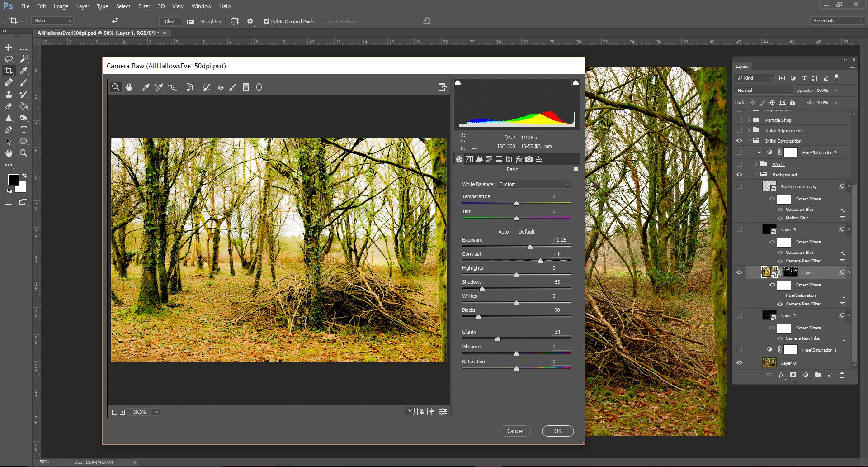The width and height of the screenshot is (868, 467).
Task: Open the layer blend mode dropdown showing Normal
Action: [763, 90]
